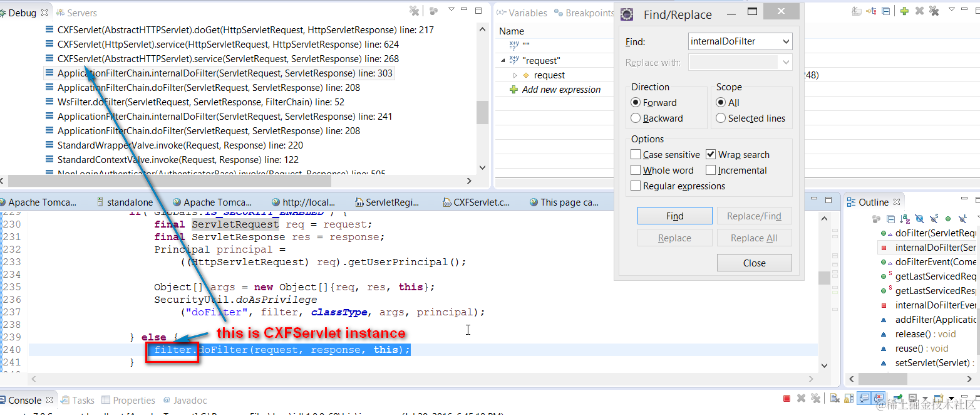
Task: Open http://local... browser tab
Action: (x=303, y=202)
